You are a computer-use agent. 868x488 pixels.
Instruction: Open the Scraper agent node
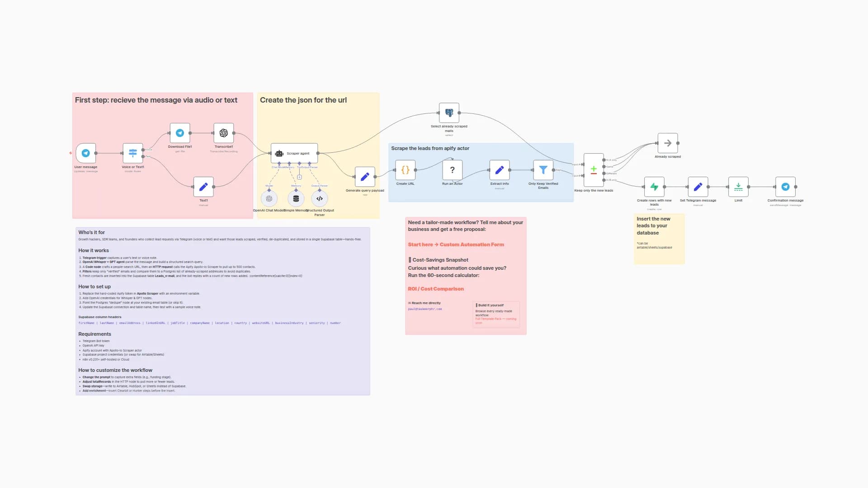pos(294,153)
